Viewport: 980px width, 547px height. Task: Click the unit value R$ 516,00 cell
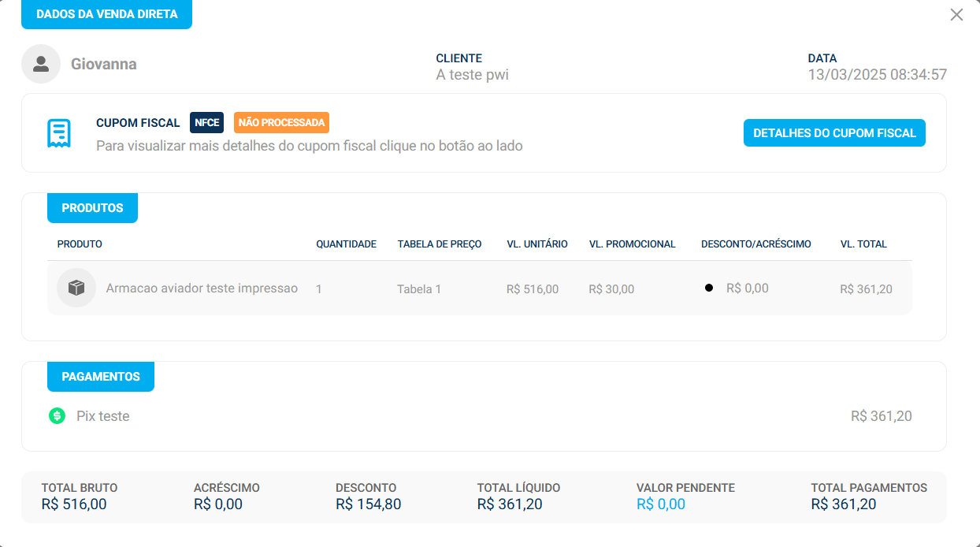point(533,289)
